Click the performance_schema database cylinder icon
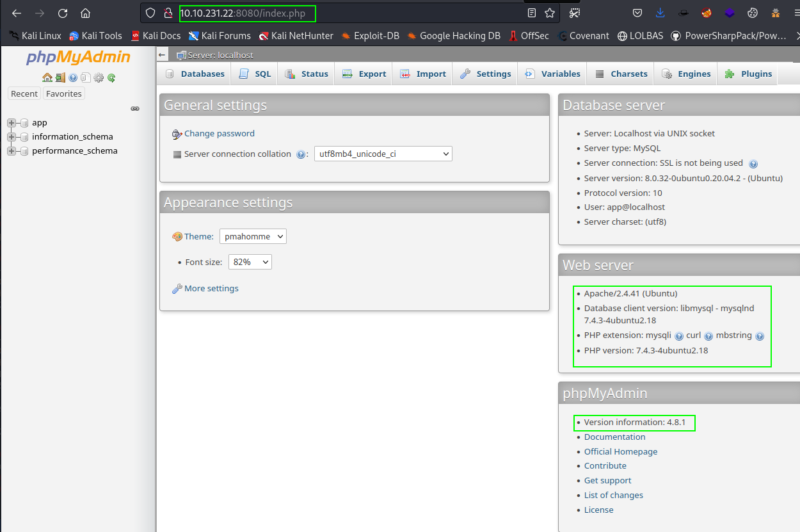Image resolution: width=800 pixels, height=532 pixels. click(x=24, y=151)
